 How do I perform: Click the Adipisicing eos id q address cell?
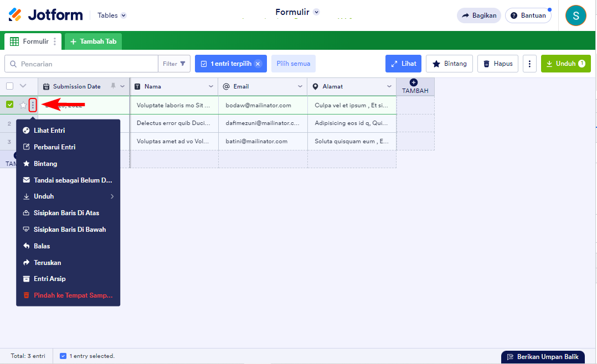tap(352, 123)
